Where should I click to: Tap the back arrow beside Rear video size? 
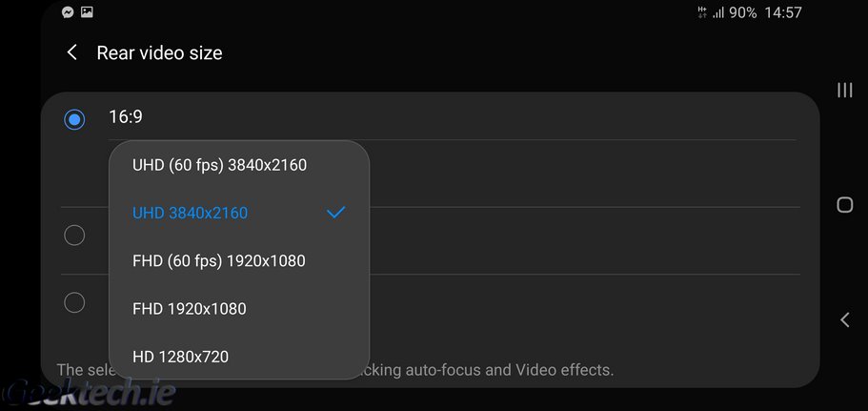(x=72, y=53)
